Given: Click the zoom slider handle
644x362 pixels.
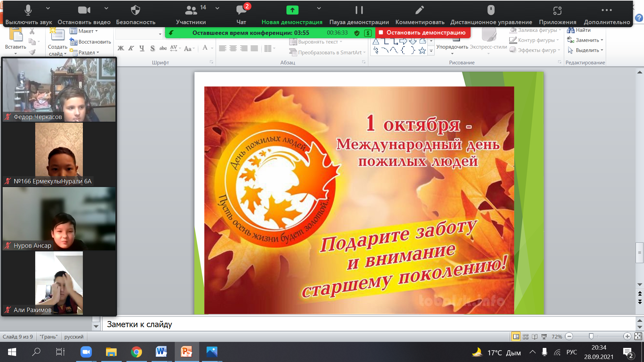Looking at the screenshot, I should point(591,336).
